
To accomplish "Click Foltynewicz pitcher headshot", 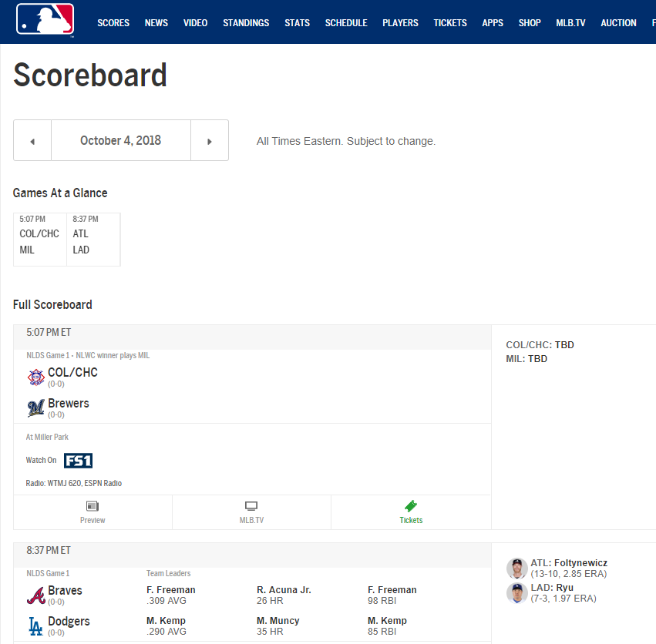I will click(x=517, y=569).
